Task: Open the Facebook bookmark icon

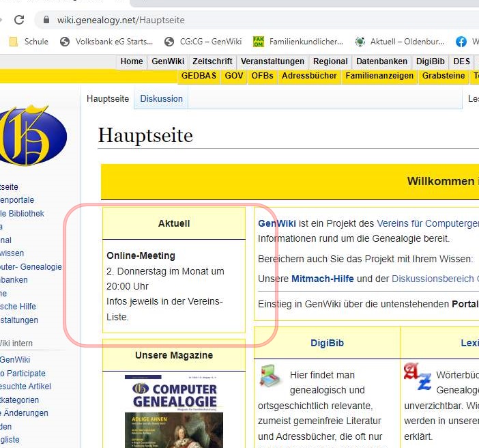Action: pyautogui.click(x=461, y=42)
